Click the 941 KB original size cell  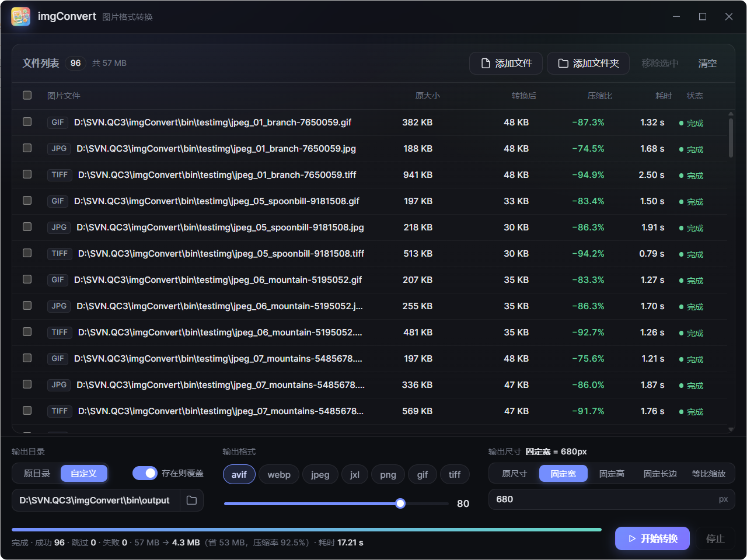tap(418, 175)
